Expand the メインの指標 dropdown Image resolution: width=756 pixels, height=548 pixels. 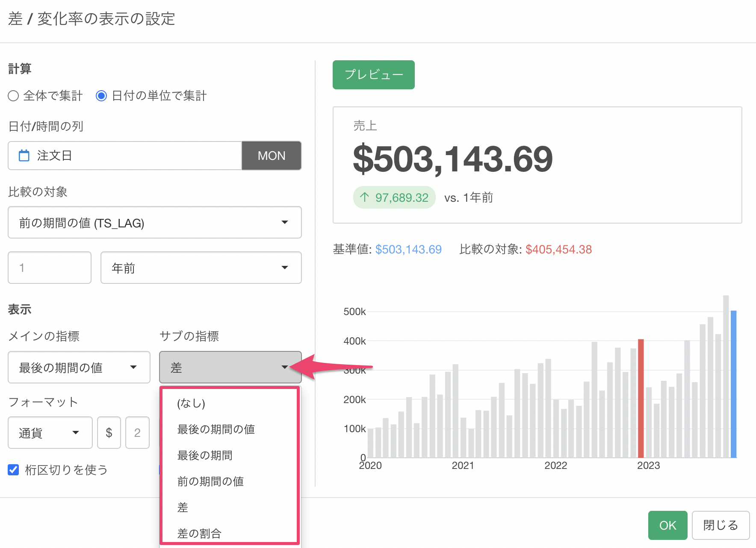pos(79,367)
